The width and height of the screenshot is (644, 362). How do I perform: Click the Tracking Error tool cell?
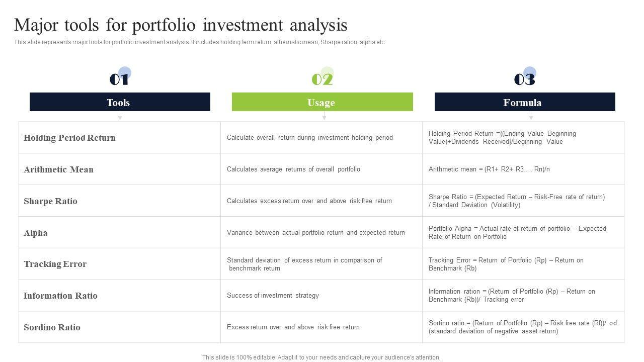tap(55, 264)
